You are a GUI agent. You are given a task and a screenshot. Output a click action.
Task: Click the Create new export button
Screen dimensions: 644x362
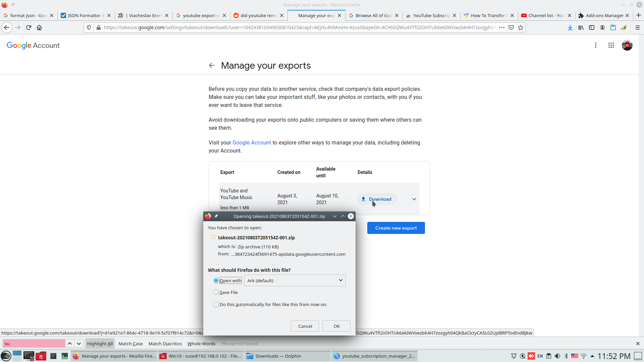point(396,228)
